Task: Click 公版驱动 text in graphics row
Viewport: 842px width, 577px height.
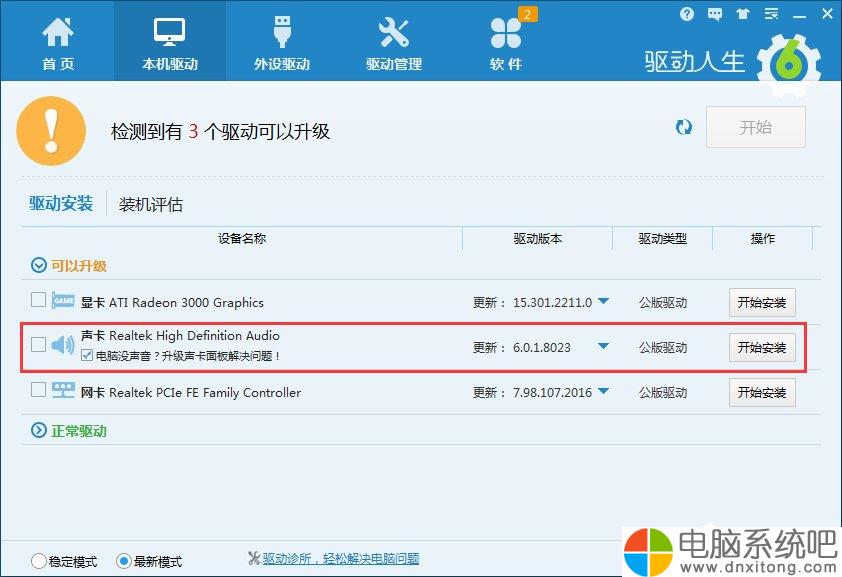Action: [663, 302]
